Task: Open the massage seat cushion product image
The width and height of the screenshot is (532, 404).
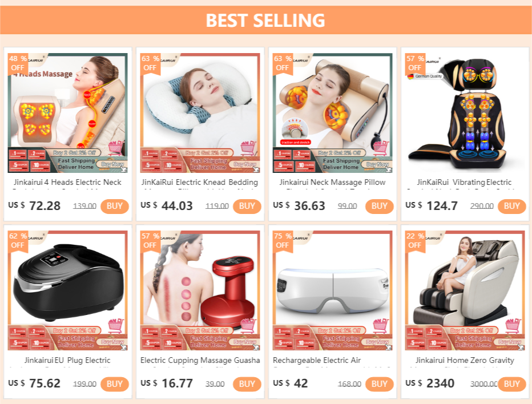Action: pyautogui.click(x=465, y=113)
